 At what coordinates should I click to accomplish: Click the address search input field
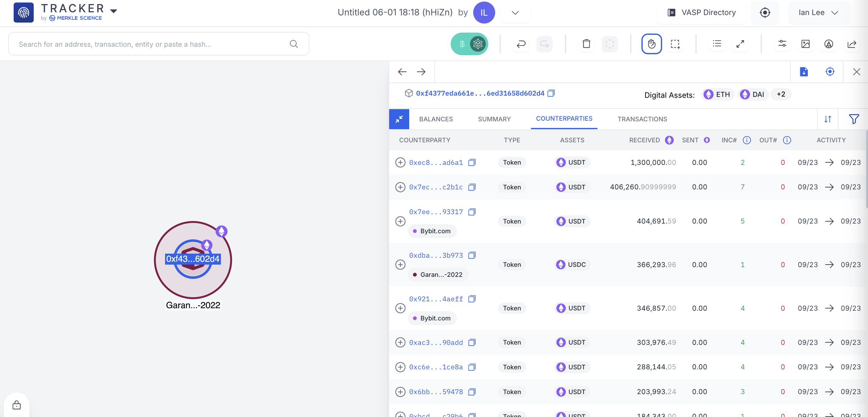(152, 44)
